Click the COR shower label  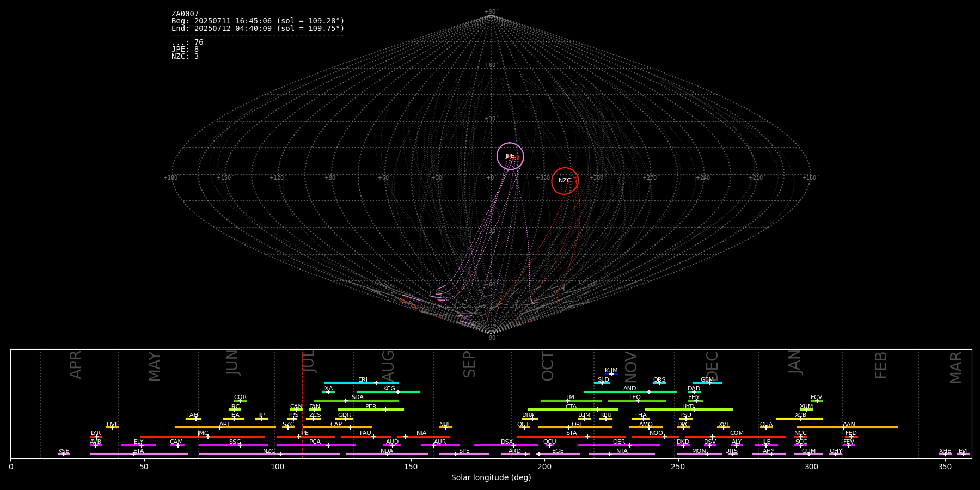click(240, 397)
